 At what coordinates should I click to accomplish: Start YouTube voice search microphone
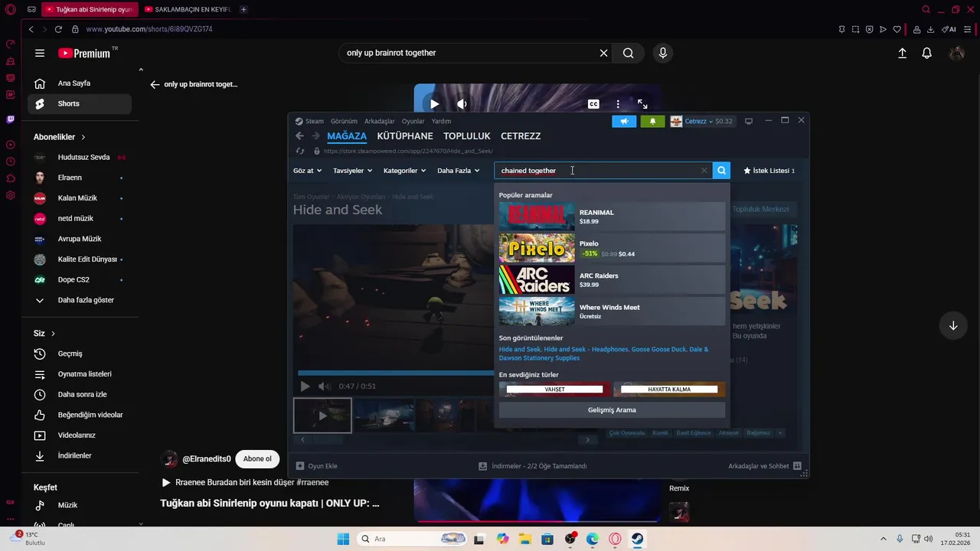point(663,53)
